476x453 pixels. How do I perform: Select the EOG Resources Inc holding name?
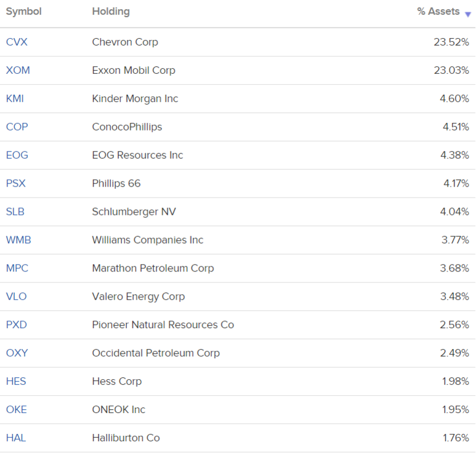(x=137, y=155)
